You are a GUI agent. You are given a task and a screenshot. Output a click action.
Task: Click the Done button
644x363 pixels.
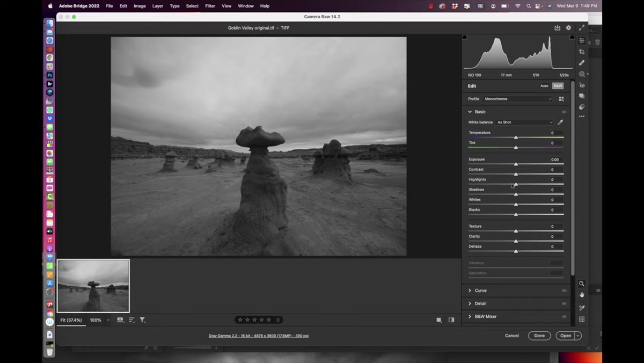(539, 336)
